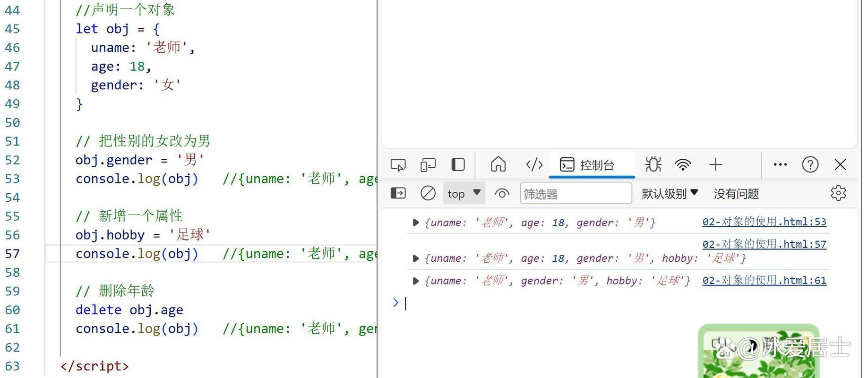Click the comment '// 删除年龄'
The height and width of the screenshot is (378, 868).
[115, 291]
